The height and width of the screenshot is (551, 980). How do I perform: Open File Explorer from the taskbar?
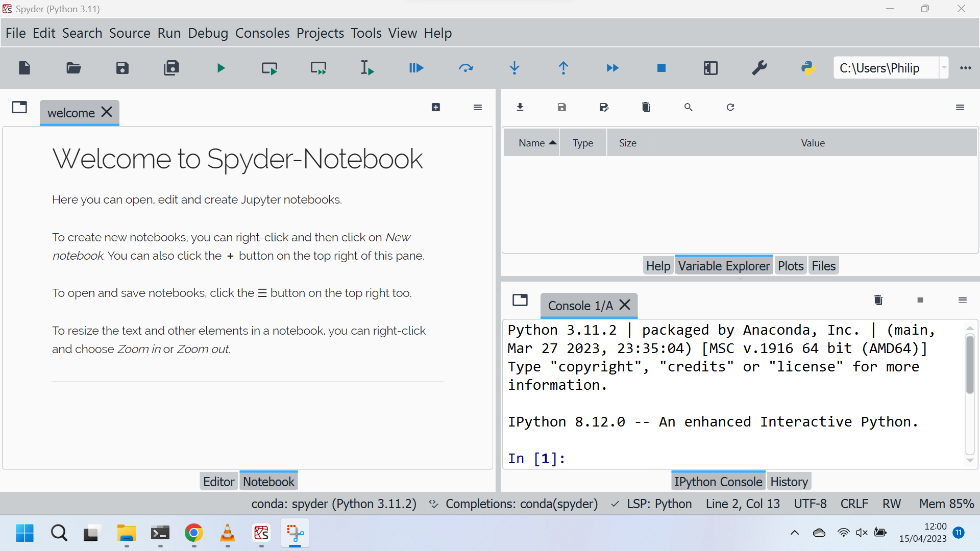pos(126,533)
